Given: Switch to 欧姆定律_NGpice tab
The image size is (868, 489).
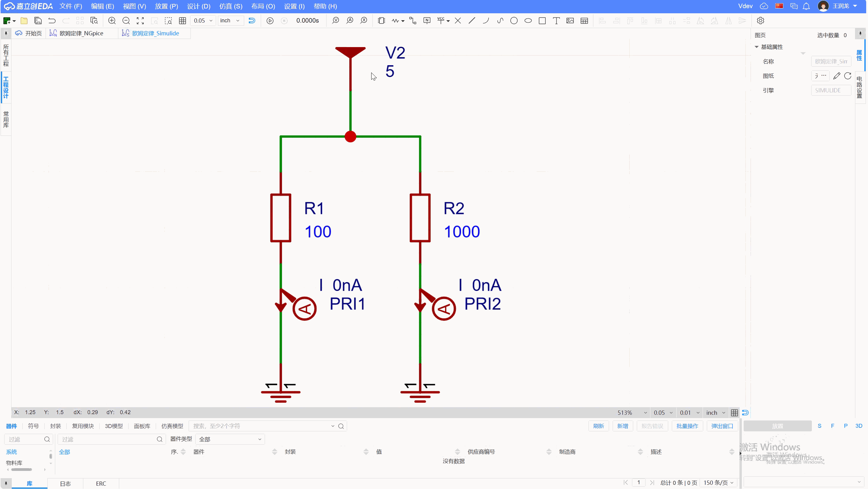Looking at the screenshot, I should tap(81, 34).
